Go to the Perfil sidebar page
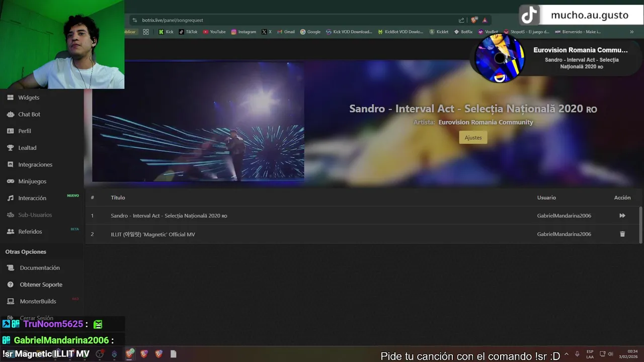Viewport: 644px width, 362px height. pyautogui.click(x=25, y=131)
